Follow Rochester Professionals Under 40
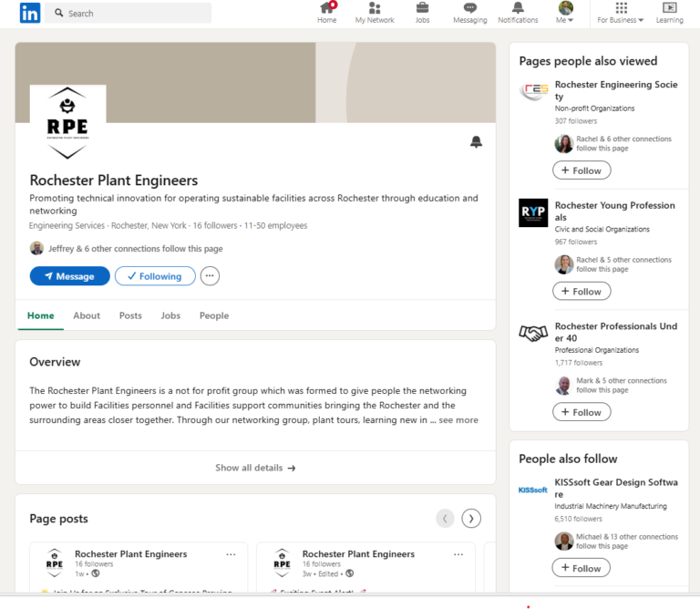700x609 pixels. coord(582,412)
